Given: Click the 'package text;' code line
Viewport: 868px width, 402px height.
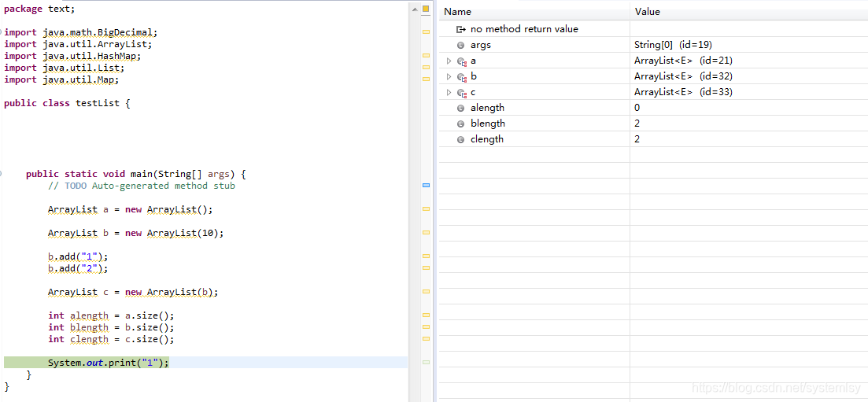Looking at the screenshot, I should click(39, 9).
